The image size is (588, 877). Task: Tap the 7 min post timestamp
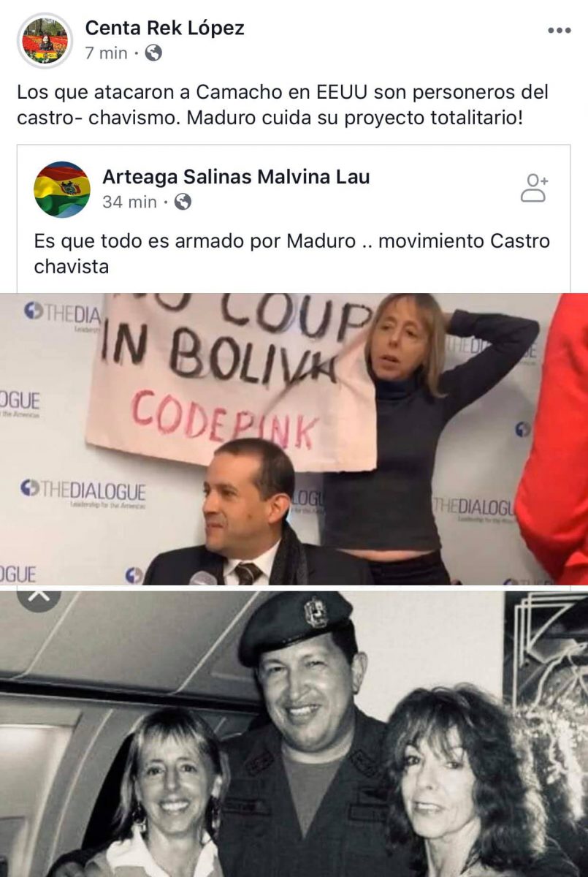pos(106,53)
